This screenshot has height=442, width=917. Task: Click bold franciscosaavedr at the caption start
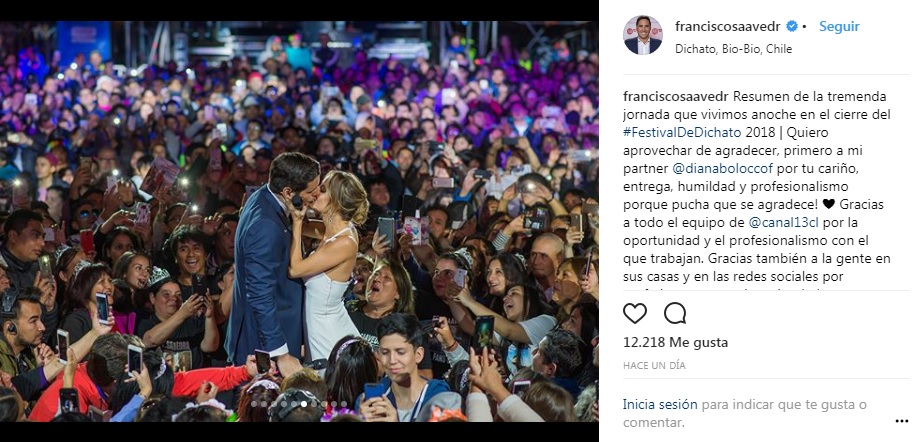tap(674, 96)
